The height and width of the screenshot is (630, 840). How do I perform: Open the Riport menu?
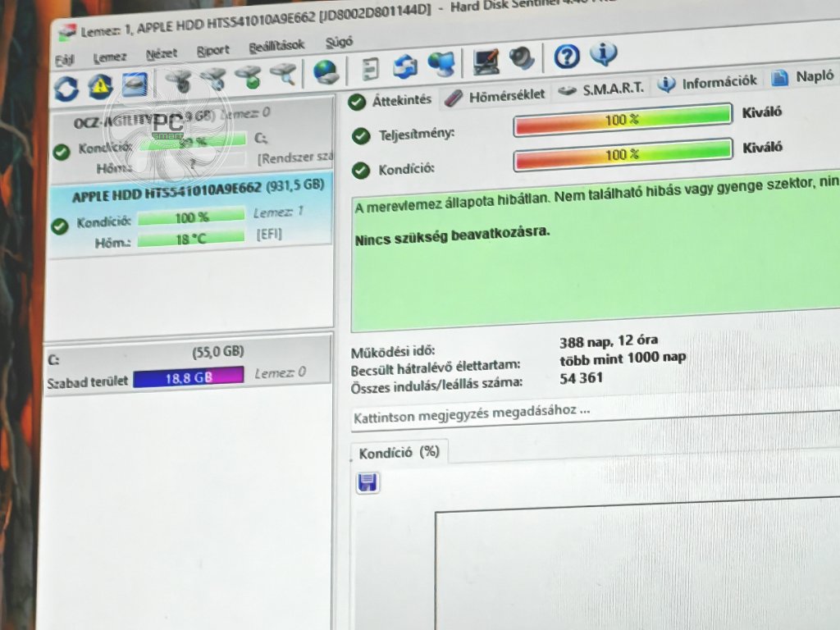pyautogui.click(x=212, y=50)
